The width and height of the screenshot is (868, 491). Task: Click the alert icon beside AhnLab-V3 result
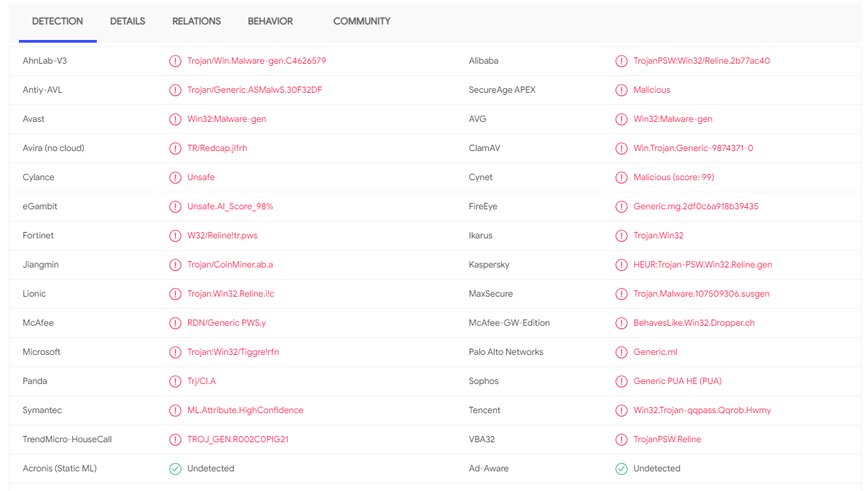click(175, 61)
